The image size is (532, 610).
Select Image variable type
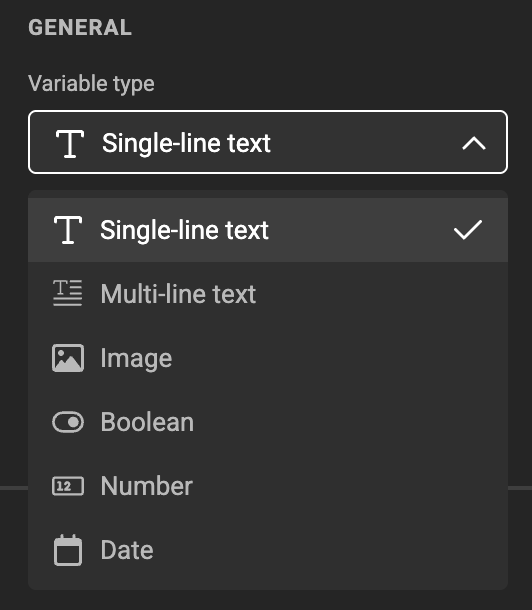click(268, 358)
